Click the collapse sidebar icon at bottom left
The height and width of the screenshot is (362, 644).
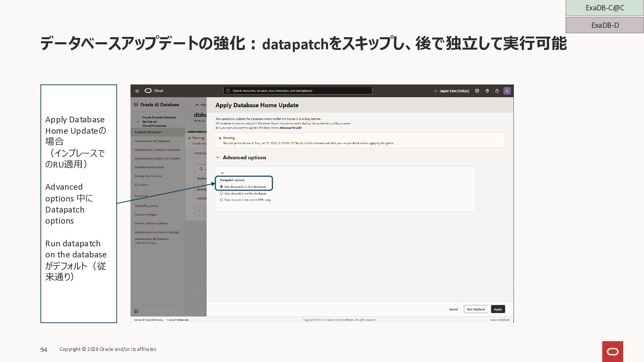136,311
